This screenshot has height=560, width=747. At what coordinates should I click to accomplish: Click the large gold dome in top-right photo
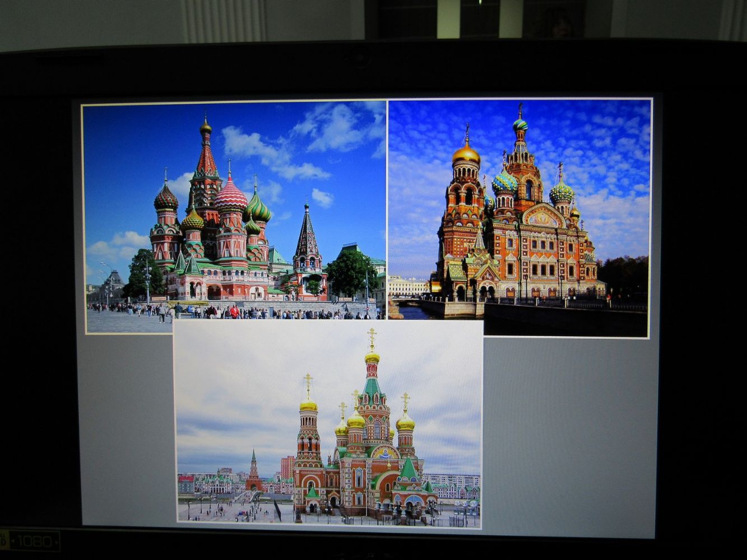[466, 153]
